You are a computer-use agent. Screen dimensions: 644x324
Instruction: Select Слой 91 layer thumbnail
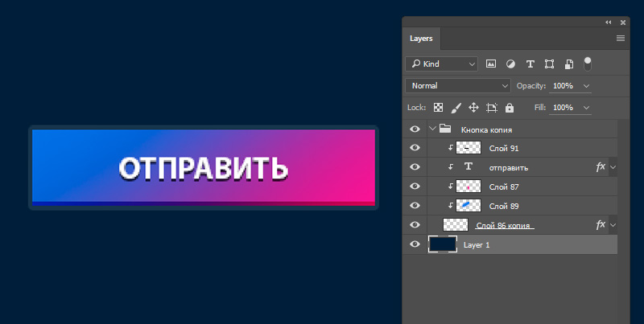(x=469, y=148)
